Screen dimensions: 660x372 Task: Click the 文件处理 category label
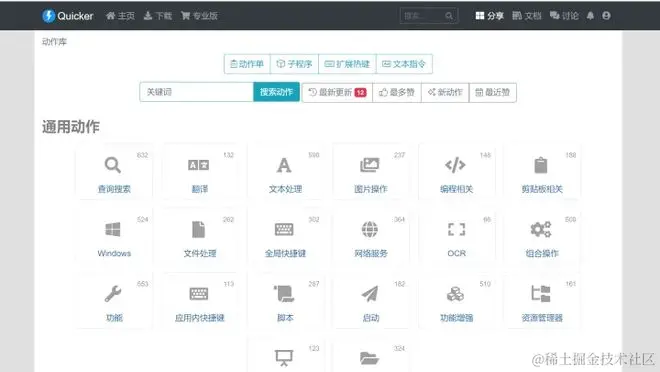(200, 253)
